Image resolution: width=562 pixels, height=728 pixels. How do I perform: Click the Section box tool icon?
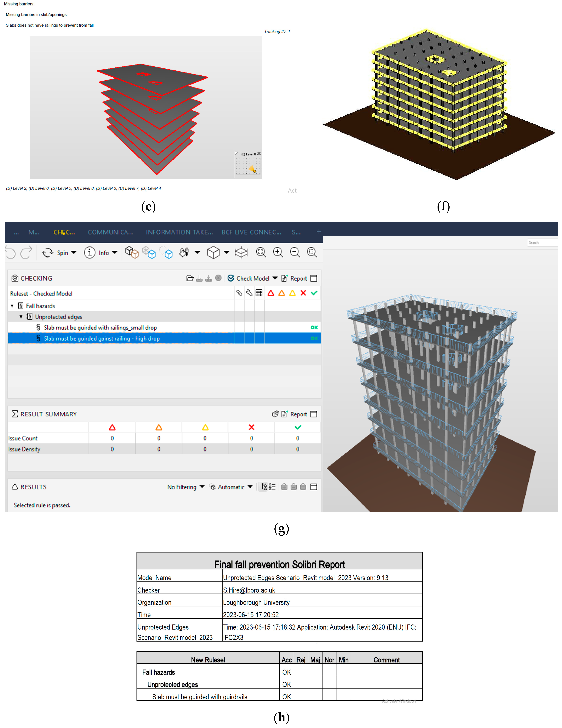(x=241, y=253)
